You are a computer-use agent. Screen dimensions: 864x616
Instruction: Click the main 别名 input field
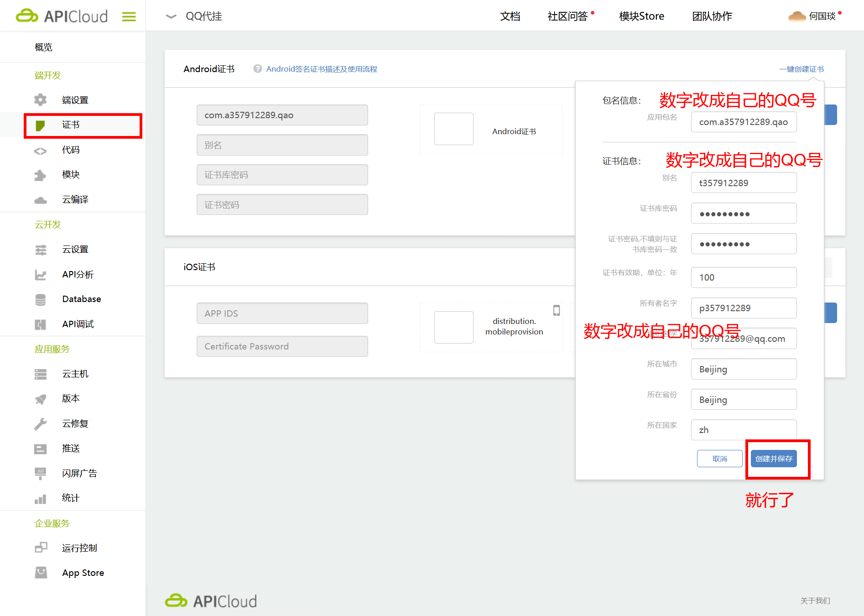pos(282,145)
